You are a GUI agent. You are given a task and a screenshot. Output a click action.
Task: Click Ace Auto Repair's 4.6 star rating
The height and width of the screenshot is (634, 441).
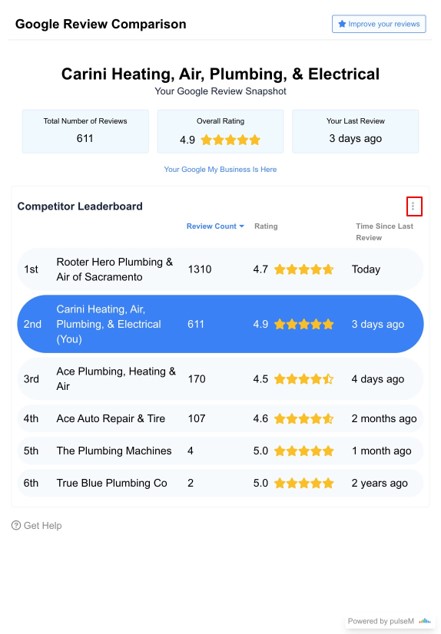tap(304, 418)
